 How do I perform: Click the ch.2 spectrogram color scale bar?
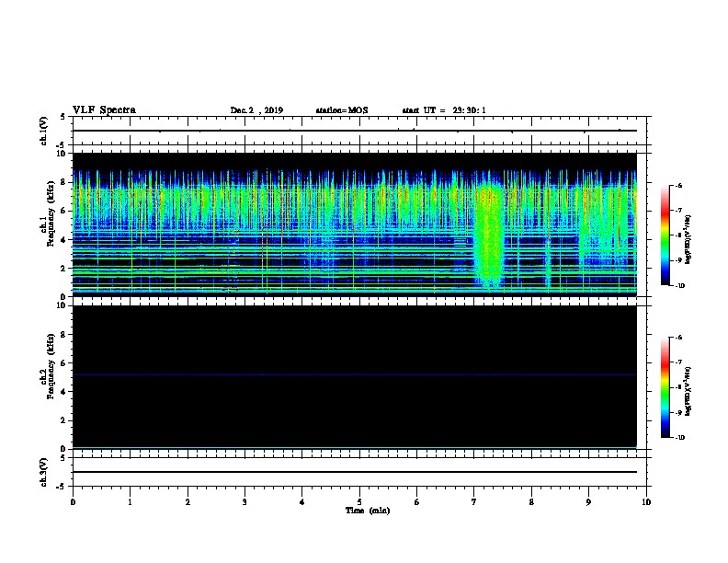click(665, 387)
